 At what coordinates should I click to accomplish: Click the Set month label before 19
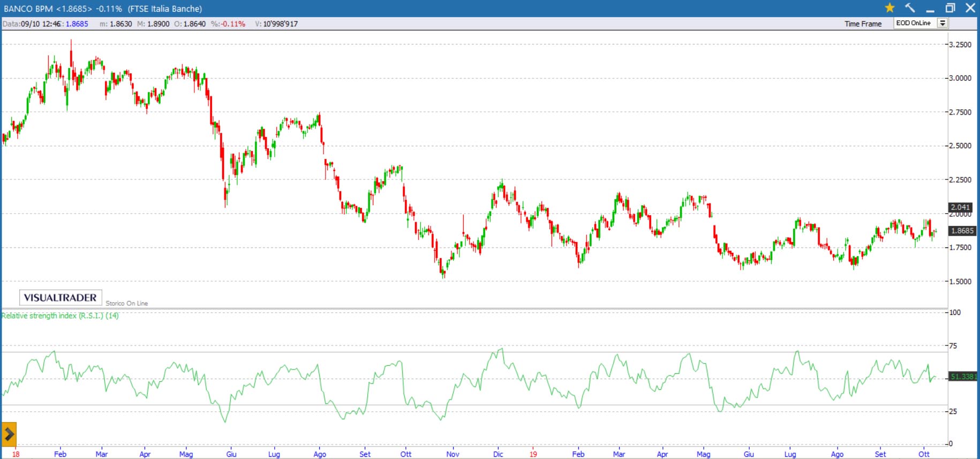(x=365, y=454)
